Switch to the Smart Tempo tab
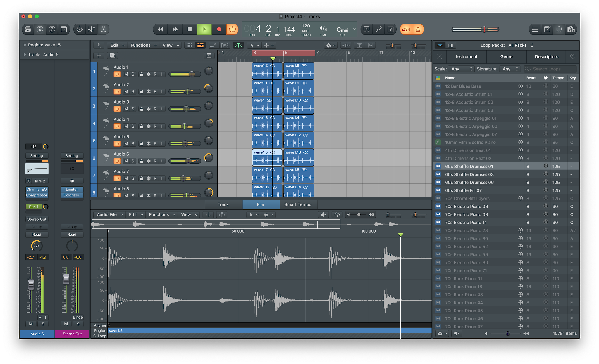Image resolution: width=599 pixels, height=364 pixels. [x=298, y=204]
